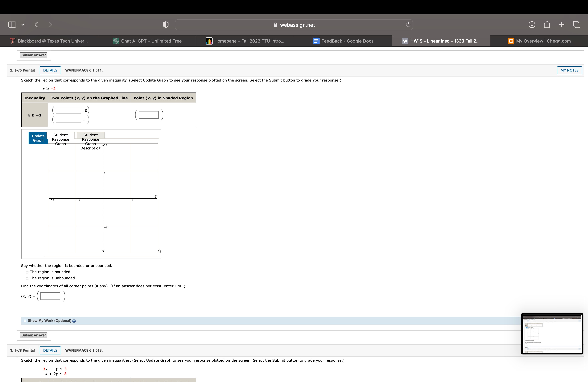Image resolution: width=588 pixels, height=382 pixels.
Task: Select 'The region is bounded' option
Action: (x=27, y=272)
